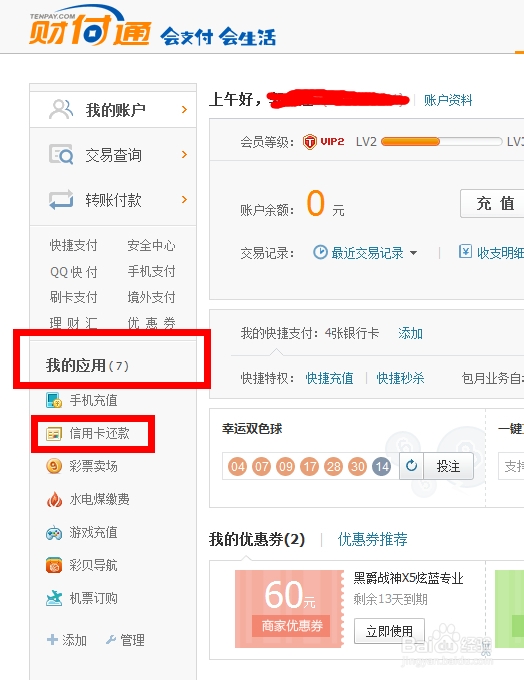Open My Account user icon

tap(61, 109)
